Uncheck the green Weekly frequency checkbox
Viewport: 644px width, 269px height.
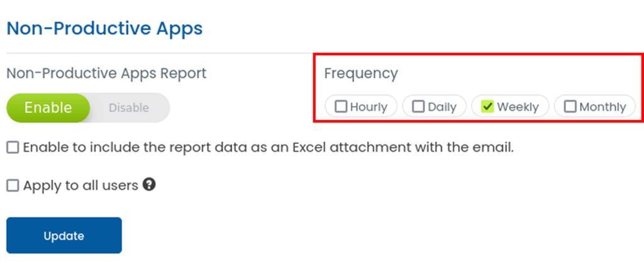(487, 107)
